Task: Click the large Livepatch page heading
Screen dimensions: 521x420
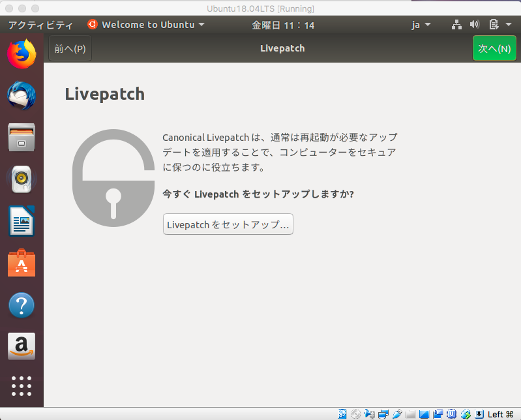Action: 105,94
